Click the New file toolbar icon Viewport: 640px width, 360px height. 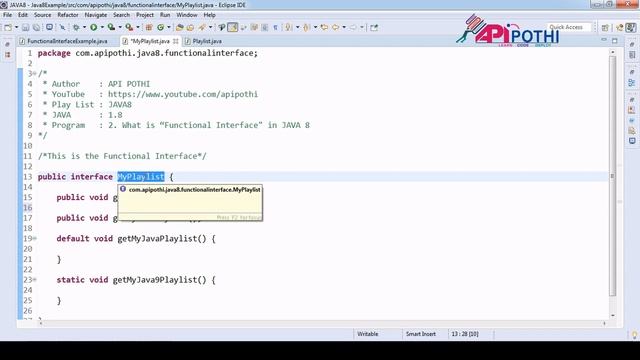8,27
